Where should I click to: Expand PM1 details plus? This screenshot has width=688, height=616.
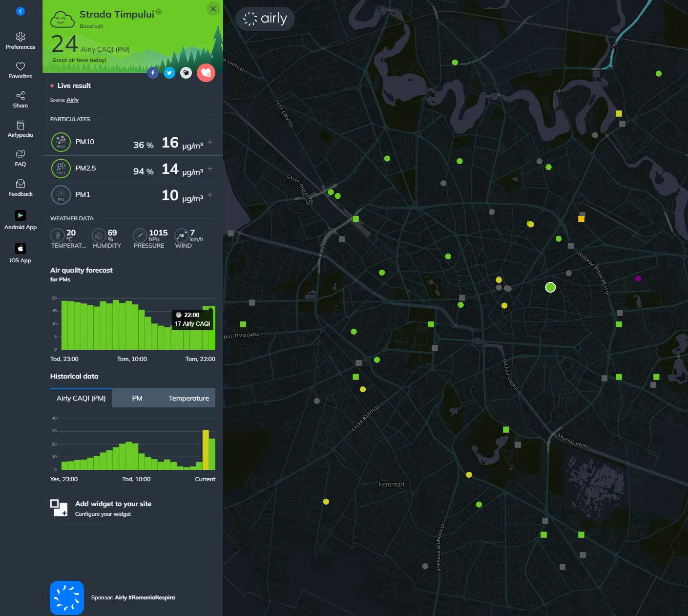tap(210, 195)
